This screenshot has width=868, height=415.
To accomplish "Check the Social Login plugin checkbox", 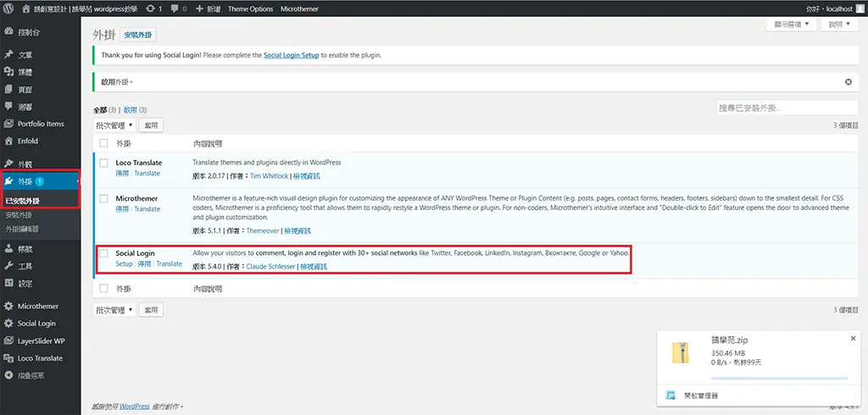I will [x=103, y=253].
